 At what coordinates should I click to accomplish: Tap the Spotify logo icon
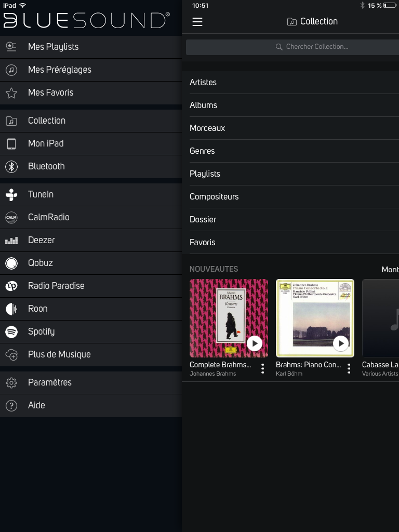[x=11, y=332]
